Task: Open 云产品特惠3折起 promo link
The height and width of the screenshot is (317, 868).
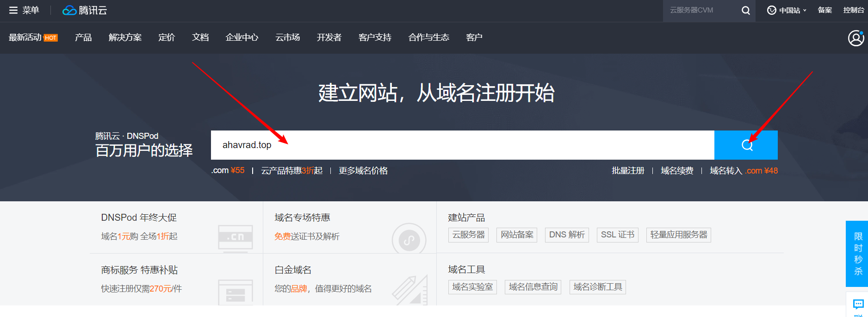Action: 291,171
